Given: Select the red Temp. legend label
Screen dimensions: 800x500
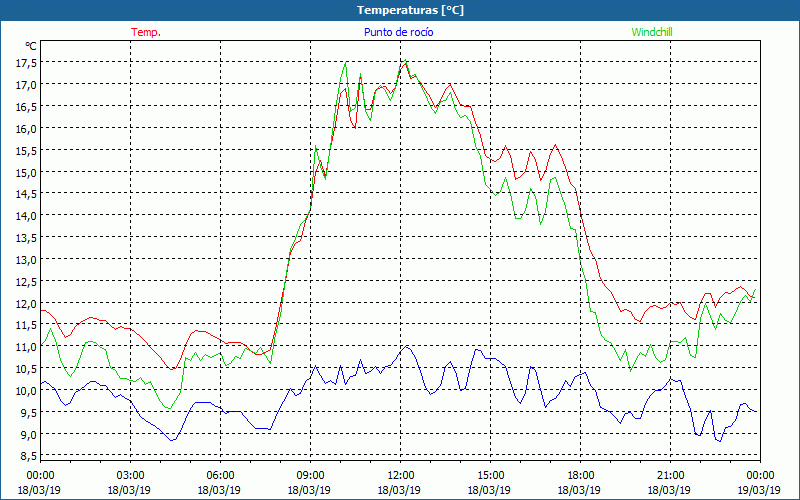Looking at the screenshot, I should 146,32.
